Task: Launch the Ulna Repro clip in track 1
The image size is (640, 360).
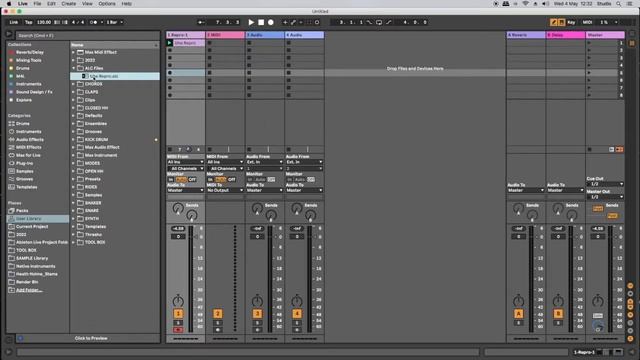Action: click(169, 43)
